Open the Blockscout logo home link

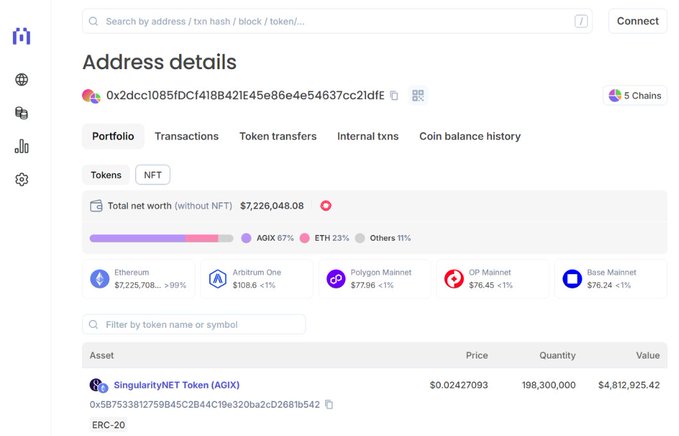(x=21, y=36)
